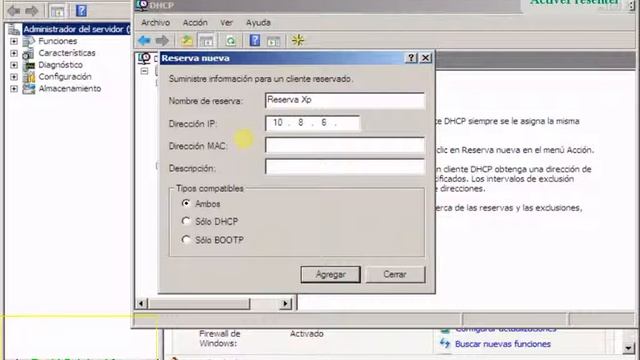Click the blue help icon in DHCP toolbar

click(255, 40)
